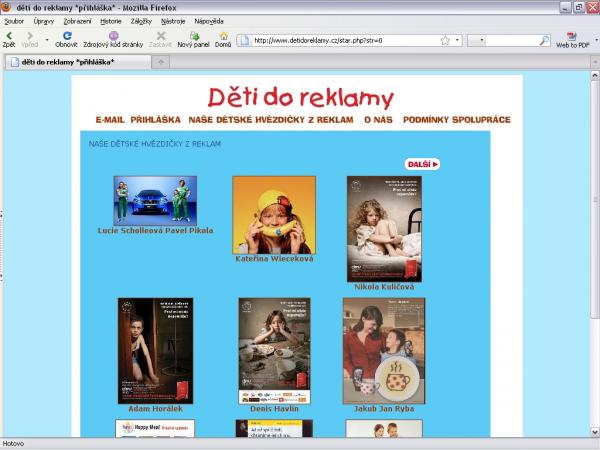
Task: Open Kateřina Wieceková banana photo
Action: [274, 215]
